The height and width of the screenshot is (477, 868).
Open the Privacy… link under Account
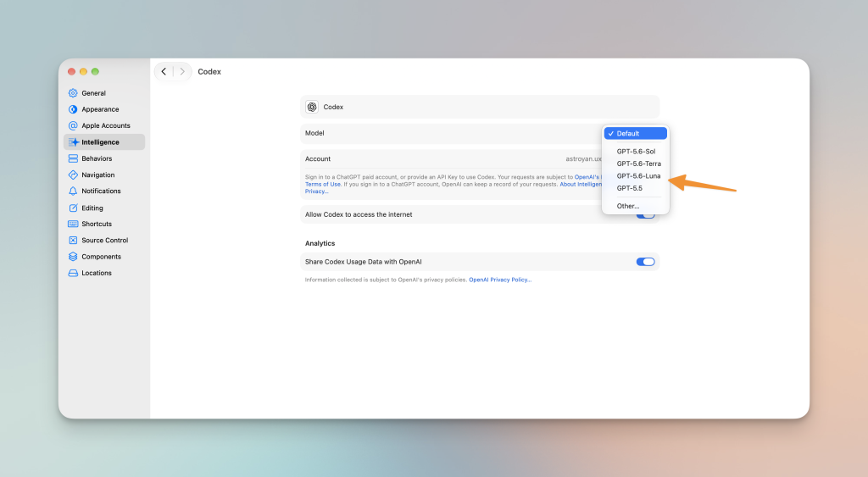coord(317,191)
